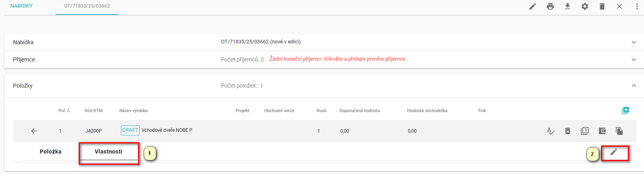Image resolution: width=644 pixels, height=174 pixels.
Task: Open the NABÍDKY tab
Action: point(22,6)
